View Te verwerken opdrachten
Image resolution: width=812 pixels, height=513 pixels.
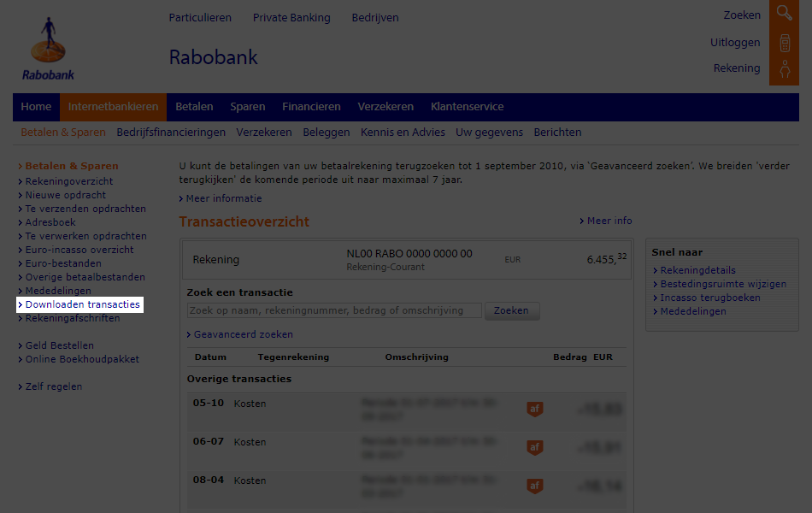pos(86,236)
